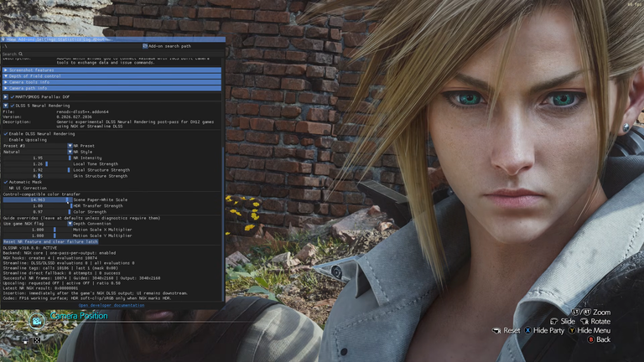The height and width of the screenshot is (362, 644).
Task: Click the 'Camera Position' heading text
Action: pos(79,316)
